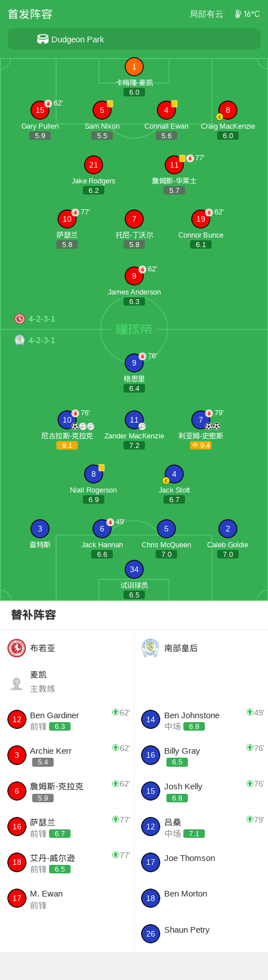Tap the Dudgeon Park stadium icon
Screen dimensions: 268x980
[x=43, y=39]
